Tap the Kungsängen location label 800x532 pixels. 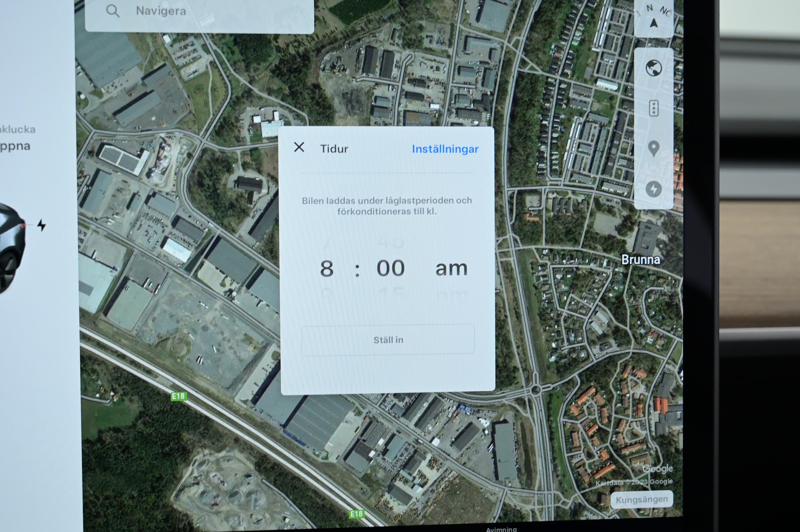coord(642,499)
